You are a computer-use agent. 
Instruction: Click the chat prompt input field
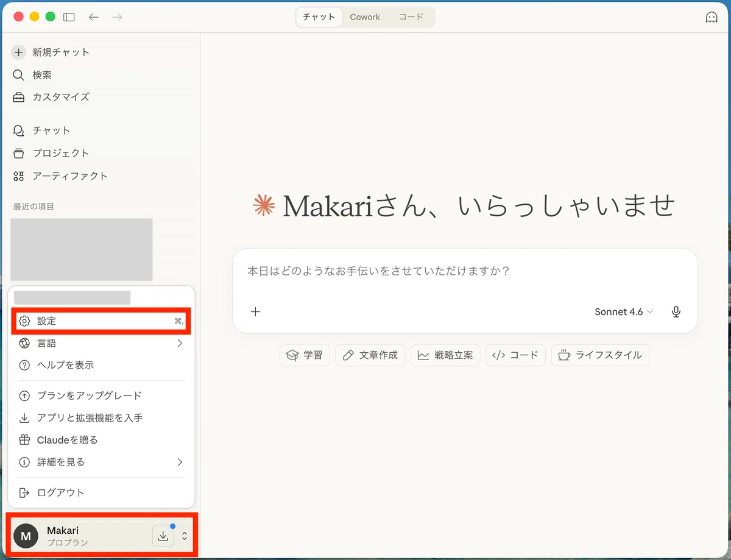pyautogui.click(x=465, y=271)
